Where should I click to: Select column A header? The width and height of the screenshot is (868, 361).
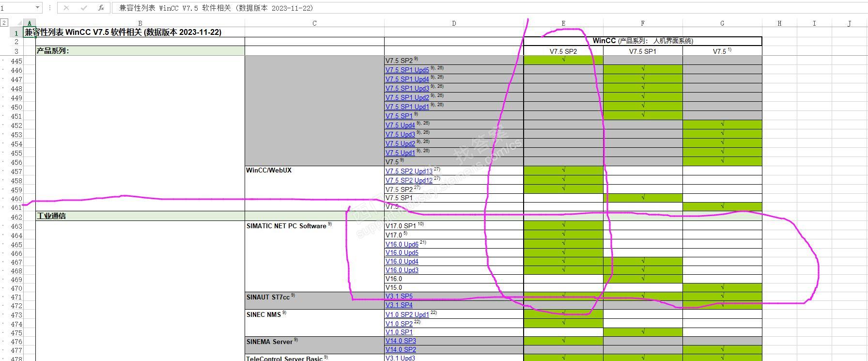point(30,23)
